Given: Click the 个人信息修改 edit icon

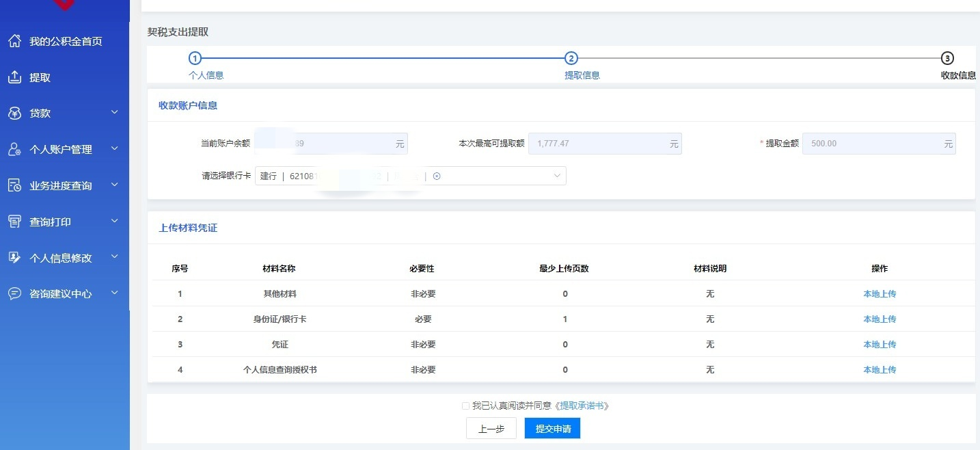Looking at the screenshot, I should click(14, 258).
